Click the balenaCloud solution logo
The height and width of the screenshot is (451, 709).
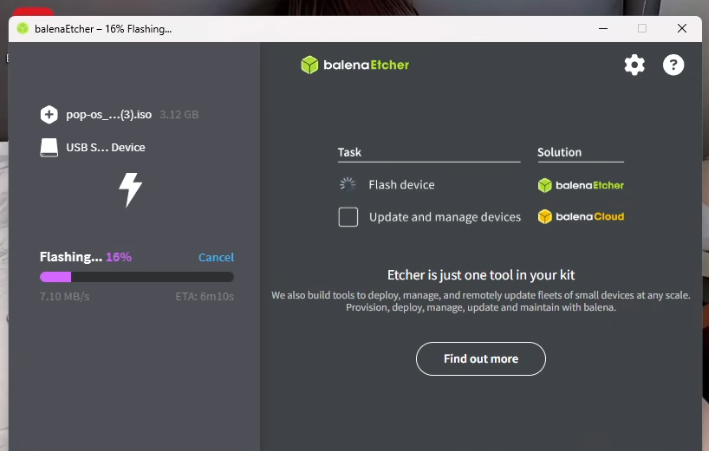[x=580, y=217]
